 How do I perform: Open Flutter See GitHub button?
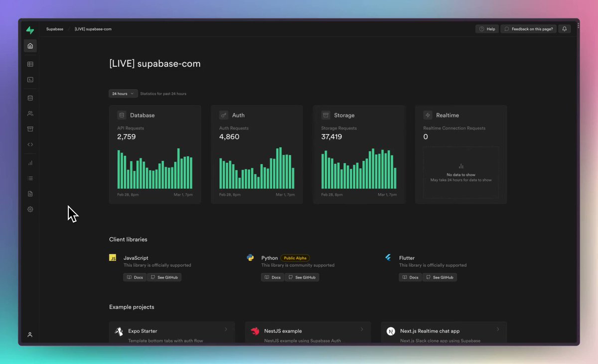440,277
